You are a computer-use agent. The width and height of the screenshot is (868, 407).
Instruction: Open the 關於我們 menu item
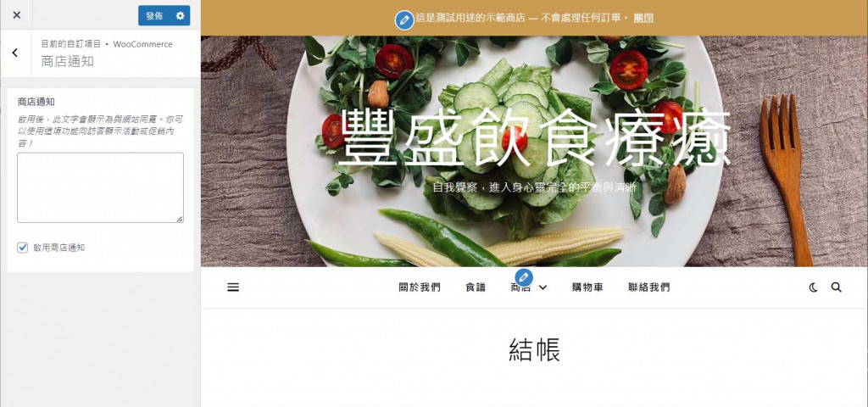click(420, 287)
